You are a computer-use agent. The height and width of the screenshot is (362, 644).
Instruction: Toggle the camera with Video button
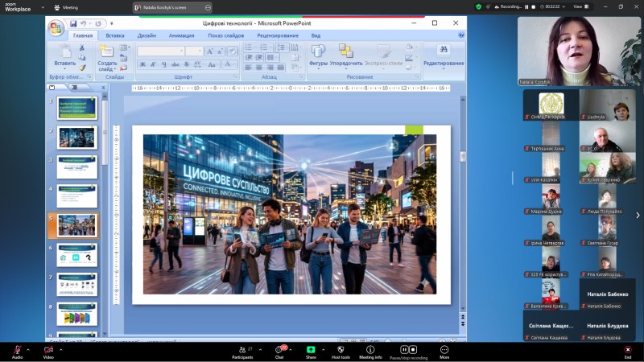point(48,350)
